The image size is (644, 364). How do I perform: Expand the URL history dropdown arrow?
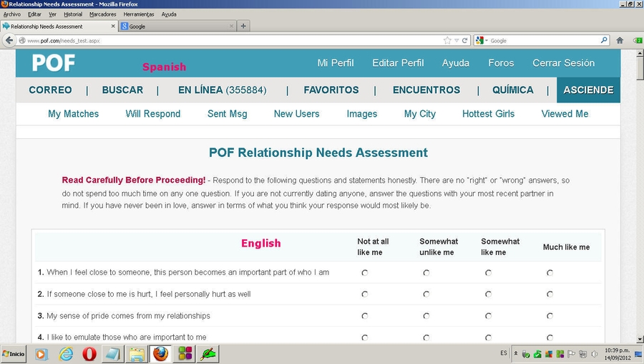click(x=456, y=41)
